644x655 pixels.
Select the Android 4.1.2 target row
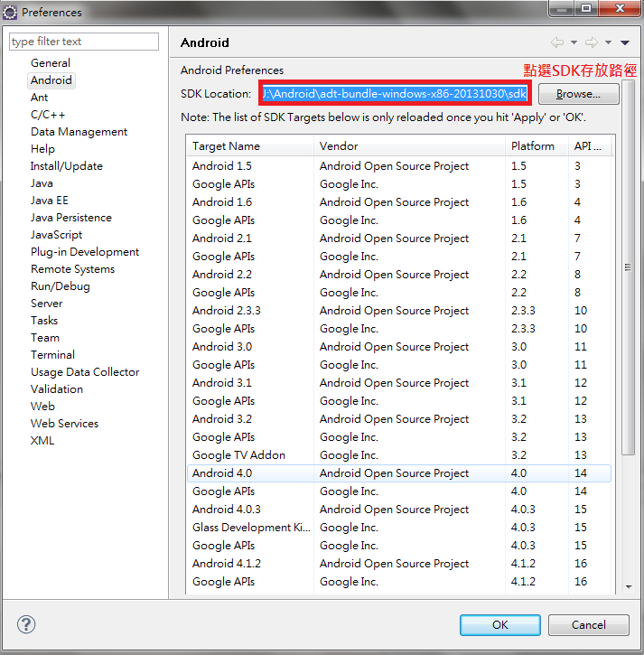click(399, 563)
